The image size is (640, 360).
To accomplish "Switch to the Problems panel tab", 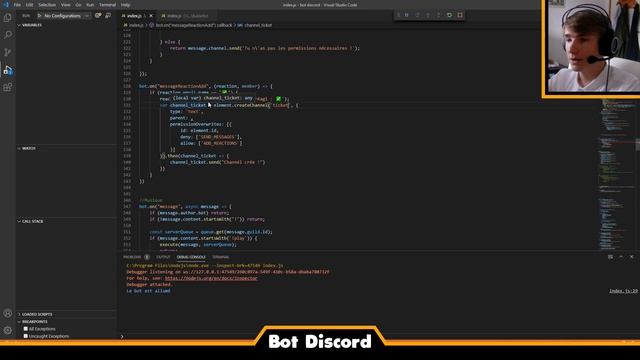I will 132,257.
